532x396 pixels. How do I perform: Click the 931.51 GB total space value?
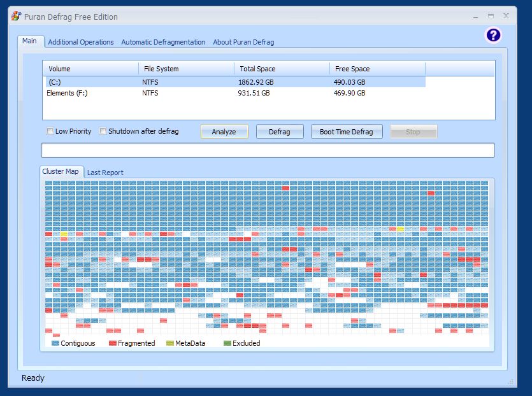point(254,93)
